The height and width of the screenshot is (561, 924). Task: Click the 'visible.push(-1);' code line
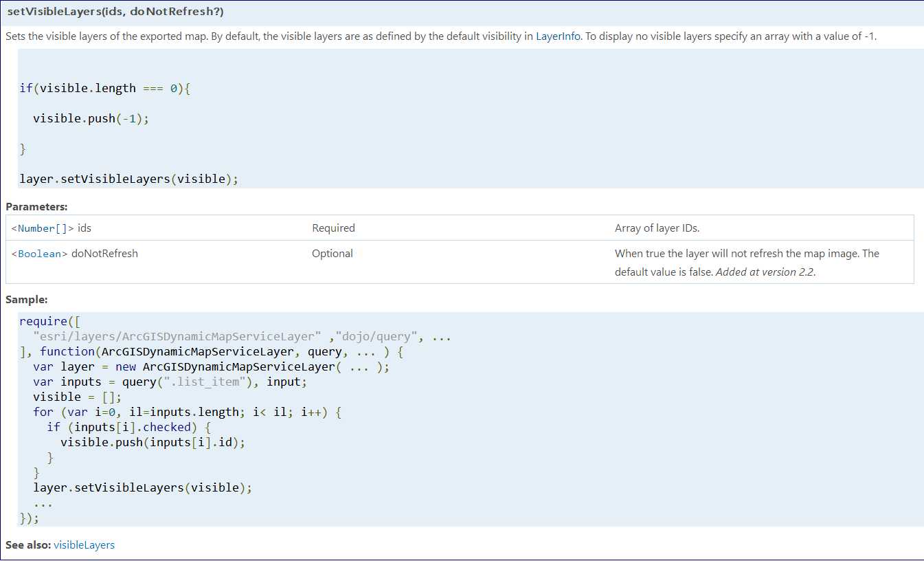coord(91,118)
